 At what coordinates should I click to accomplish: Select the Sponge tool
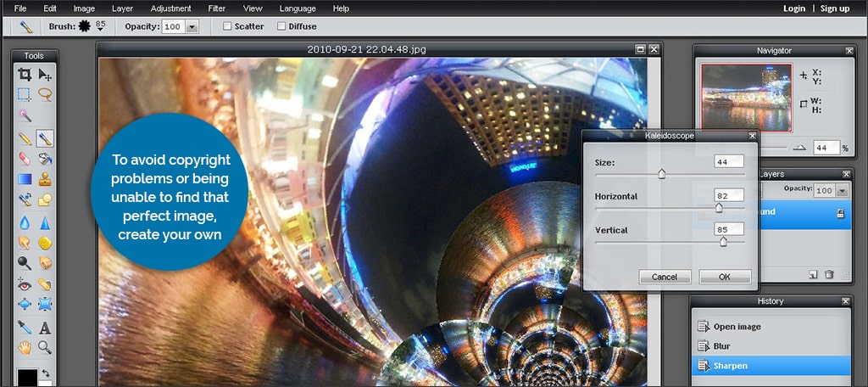(x=45, y=243)
